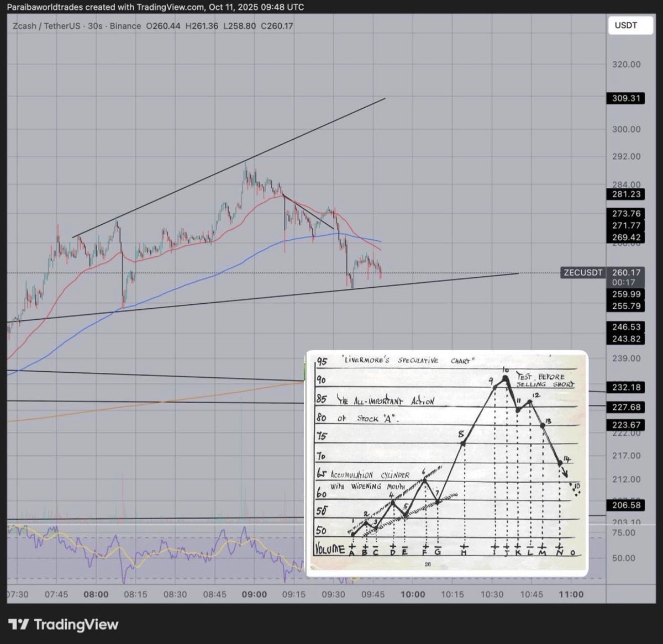Click the 255.79 price label
Image resolution: width=663 pixels, height=644 pixels.
click(626, 305)
